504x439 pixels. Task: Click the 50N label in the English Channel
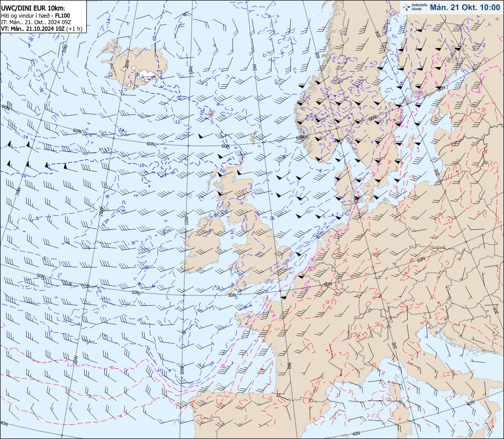[x=232, y=295]
